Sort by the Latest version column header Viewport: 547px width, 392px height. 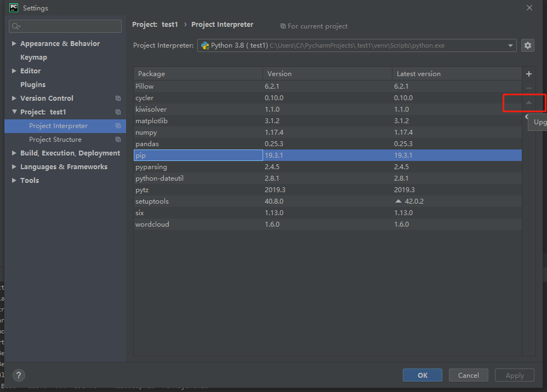(x=457, y=74)
